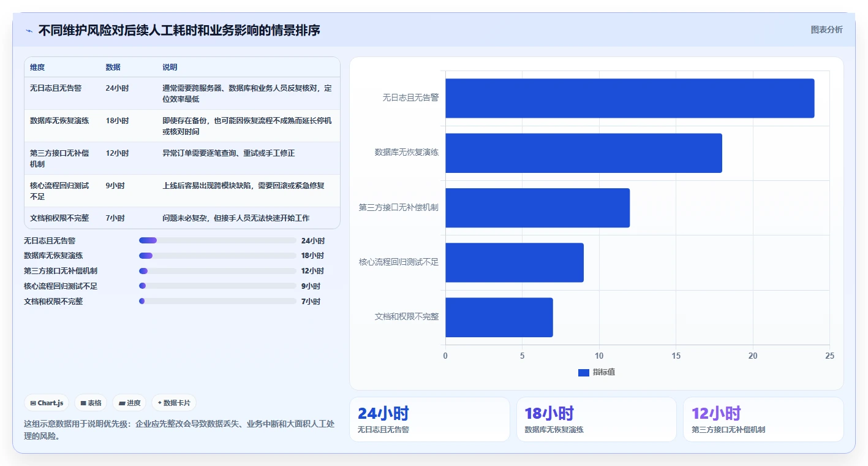Click the 核心流程回归测试不足 chart bar
Viewport: 868px width, 466px height.
point(515,262)
